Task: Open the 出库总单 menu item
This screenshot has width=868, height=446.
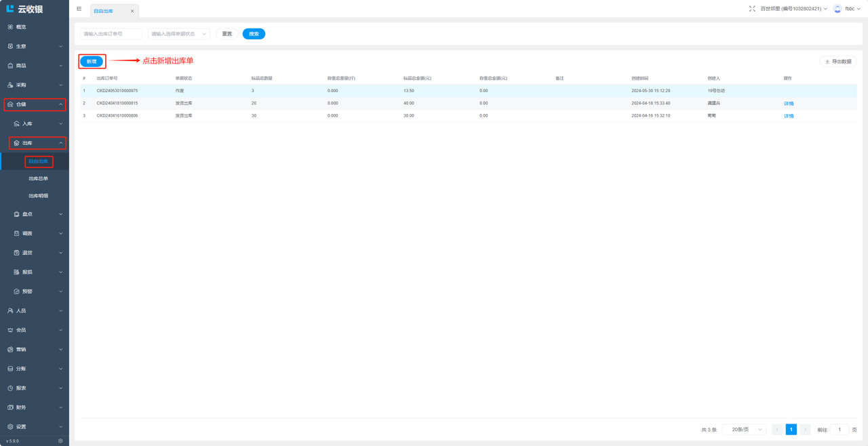Action: 38,179
